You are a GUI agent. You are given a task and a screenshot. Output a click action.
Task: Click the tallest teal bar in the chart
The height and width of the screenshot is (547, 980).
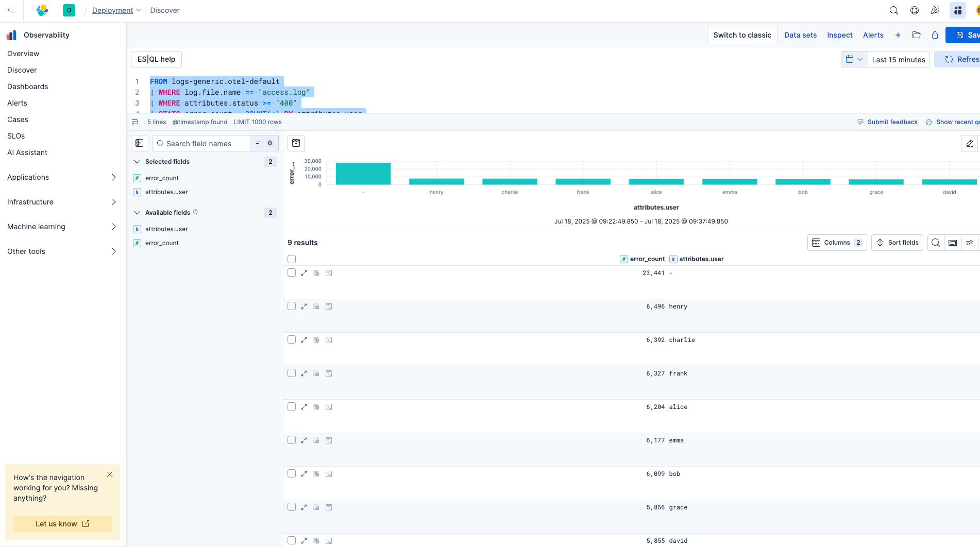tap(363, 174)
